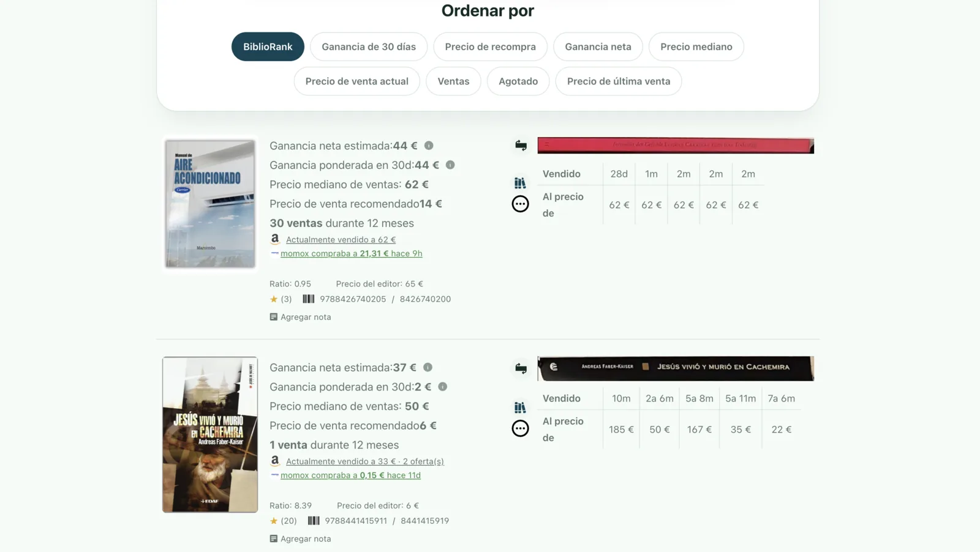Open momox compraba a 0,15 € link
This screenshot has height=552, width=980.
click(x=350, y=476)
